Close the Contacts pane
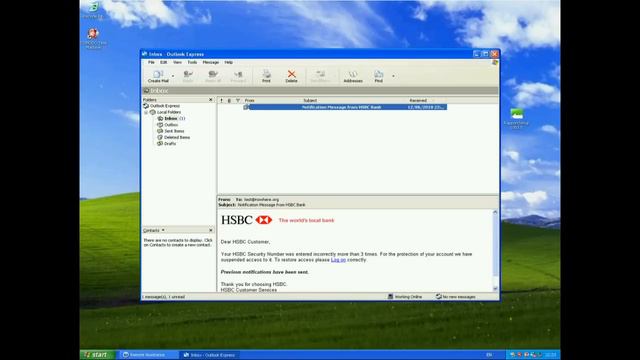The image size is (640, 360). pos(211,230)
